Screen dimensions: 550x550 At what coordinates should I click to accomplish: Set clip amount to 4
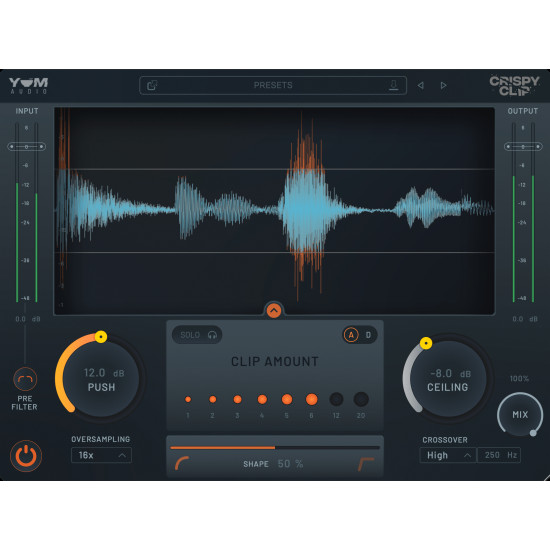(x=262, y=399)
